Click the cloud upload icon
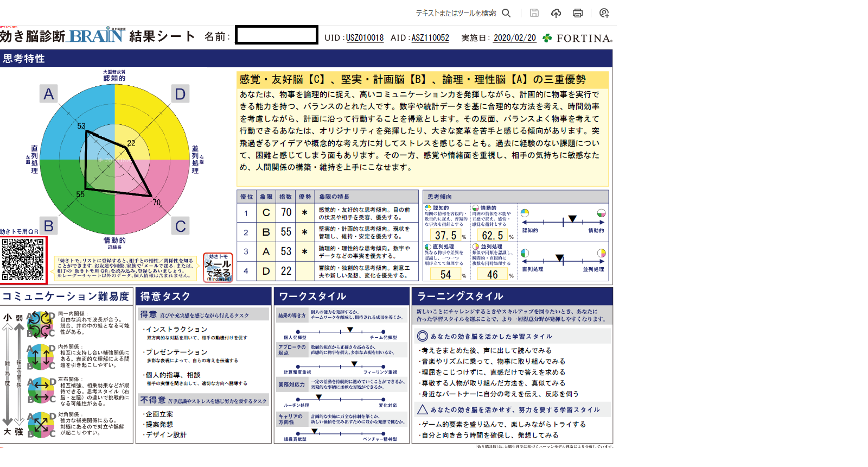 pyautogui.click(x=556, y=13)
